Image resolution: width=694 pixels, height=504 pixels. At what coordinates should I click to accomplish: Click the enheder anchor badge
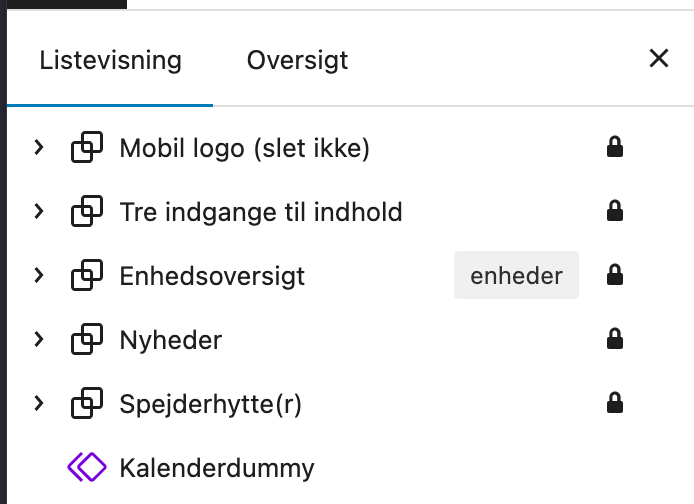pyautogui.click(x=516, y=276)
